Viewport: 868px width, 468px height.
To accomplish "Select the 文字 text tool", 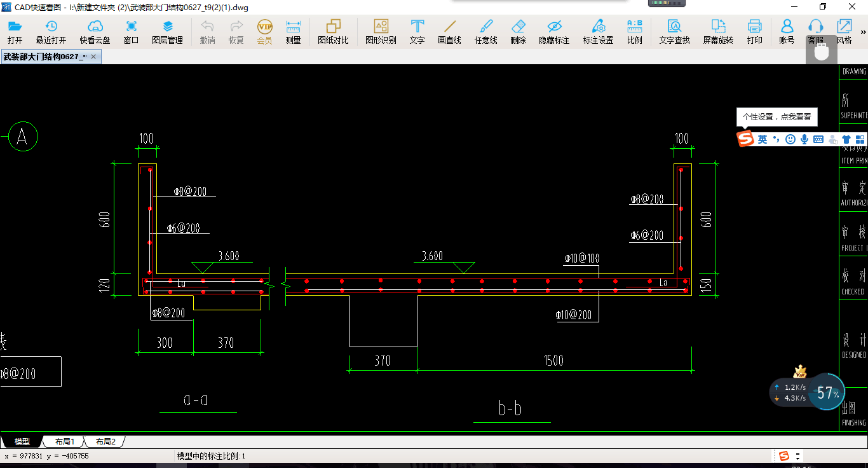I will (417, 31).
